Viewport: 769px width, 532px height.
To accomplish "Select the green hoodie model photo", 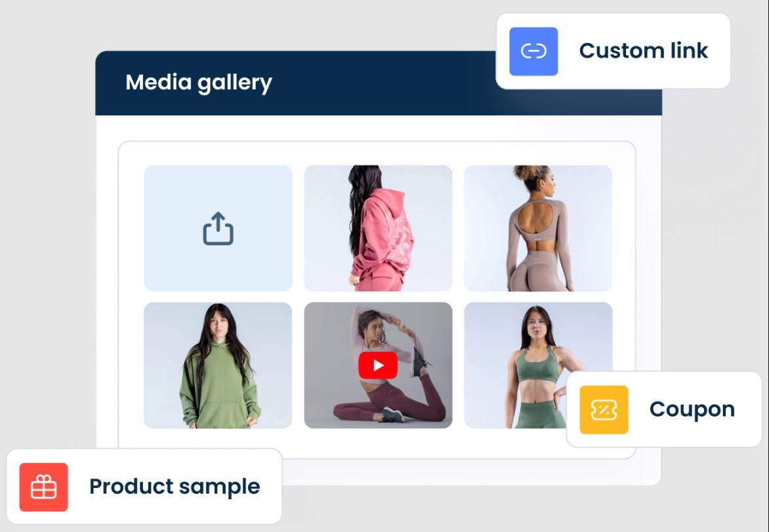I will tap(218, 365).
